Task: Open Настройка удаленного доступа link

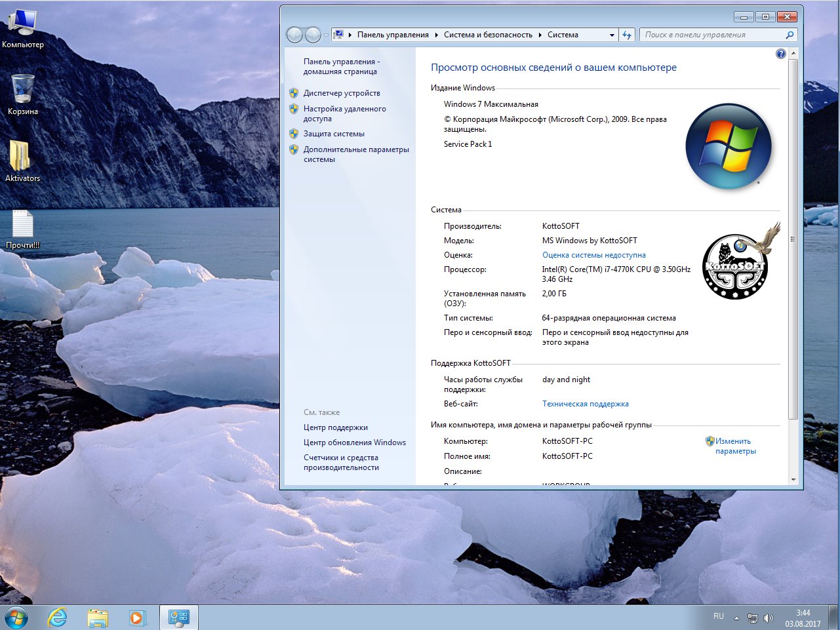Action: click(x=344, y=114)
